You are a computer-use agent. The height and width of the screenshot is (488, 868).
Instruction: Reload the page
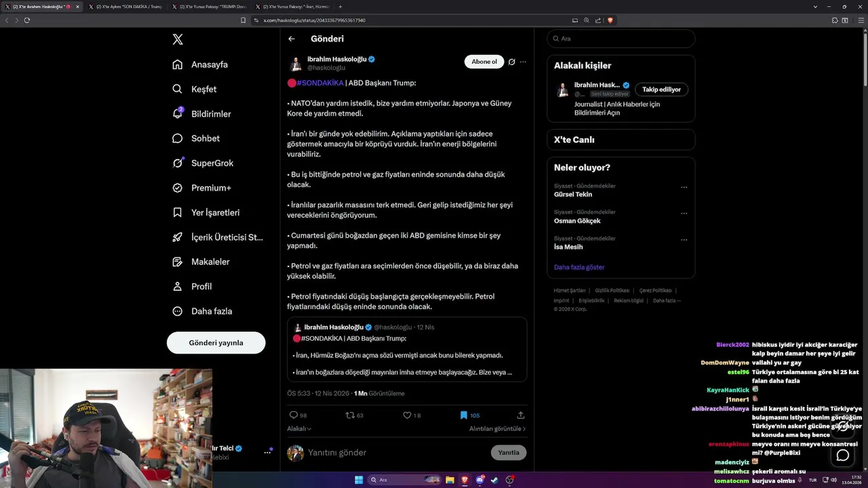coord(27,20)
